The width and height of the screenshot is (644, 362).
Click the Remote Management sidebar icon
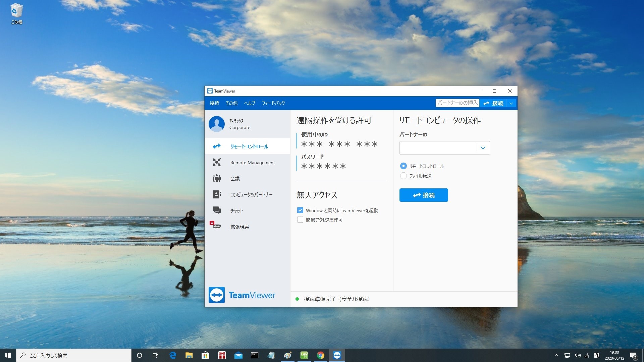click(x=217, y=162)
